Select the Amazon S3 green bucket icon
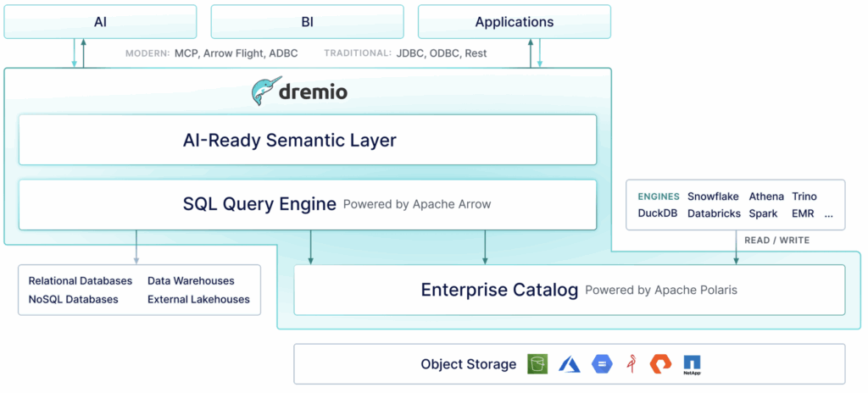 click(x=537, y=363)
